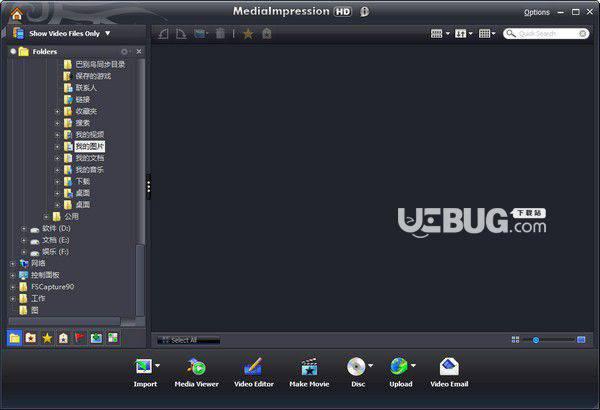Expand the 软件 (D:) drive
The image size is (600, 410).
24,229
